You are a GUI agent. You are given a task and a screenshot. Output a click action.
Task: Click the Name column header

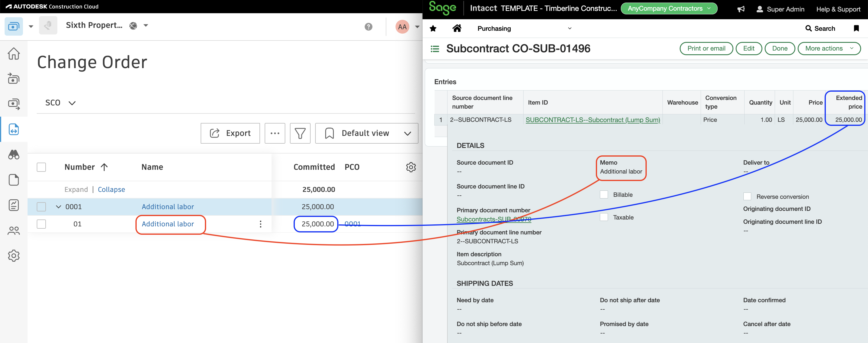click(152, 167)
